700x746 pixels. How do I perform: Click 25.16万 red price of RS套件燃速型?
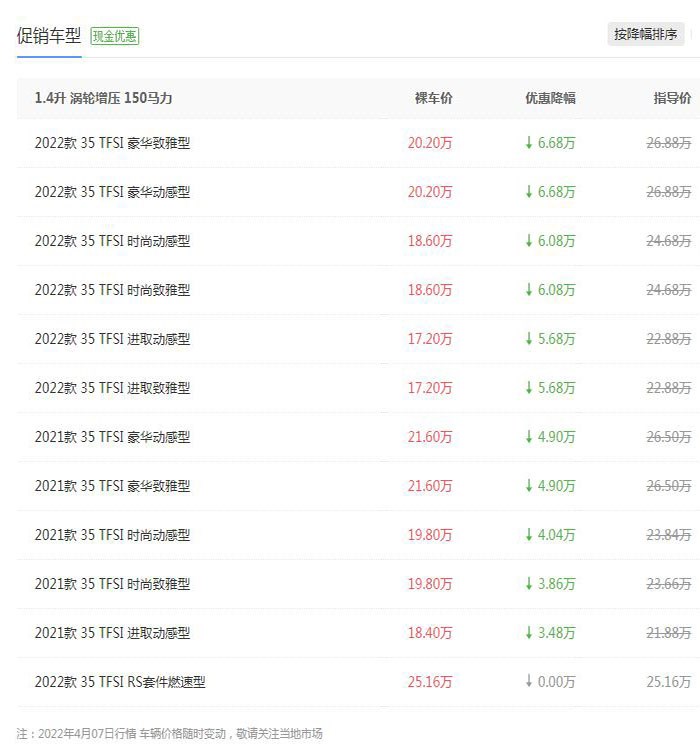click(x=430, y=682)
